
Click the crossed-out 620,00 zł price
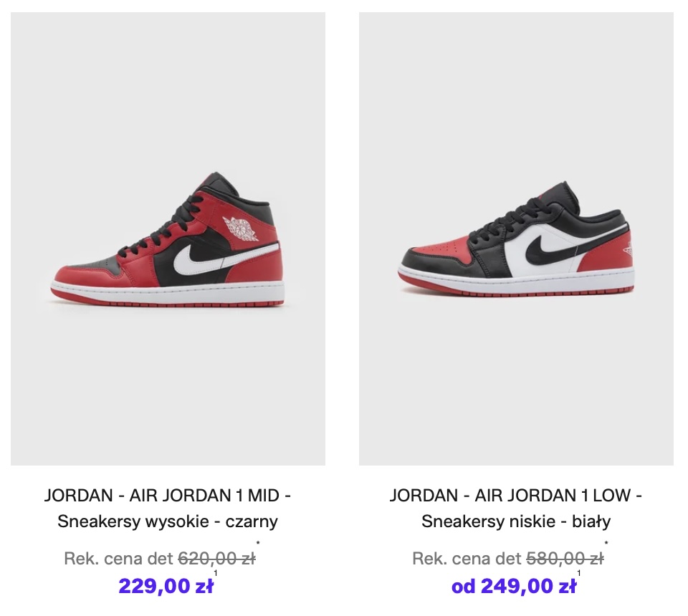coord(216,559)
